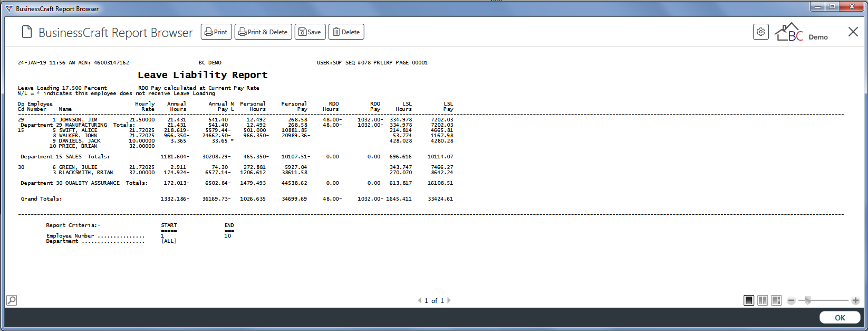Click the zoom slider handle
The image size is (868, 331).
pyautogui.click(x=807, y=300)
